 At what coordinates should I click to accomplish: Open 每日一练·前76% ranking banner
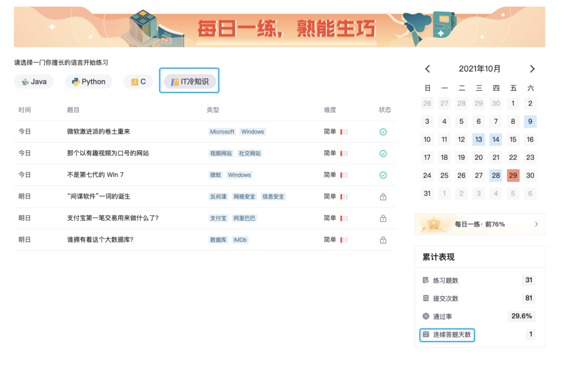coord(480,224)
